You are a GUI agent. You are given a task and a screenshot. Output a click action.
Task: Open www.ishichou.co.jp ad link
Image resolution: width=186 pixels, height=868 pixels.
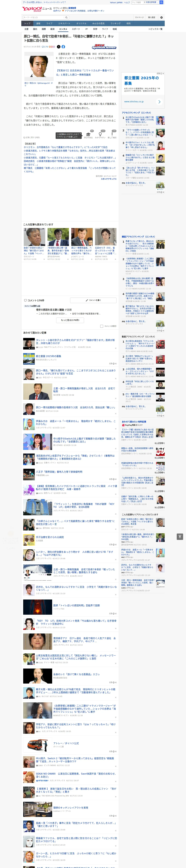coord(134,101)
